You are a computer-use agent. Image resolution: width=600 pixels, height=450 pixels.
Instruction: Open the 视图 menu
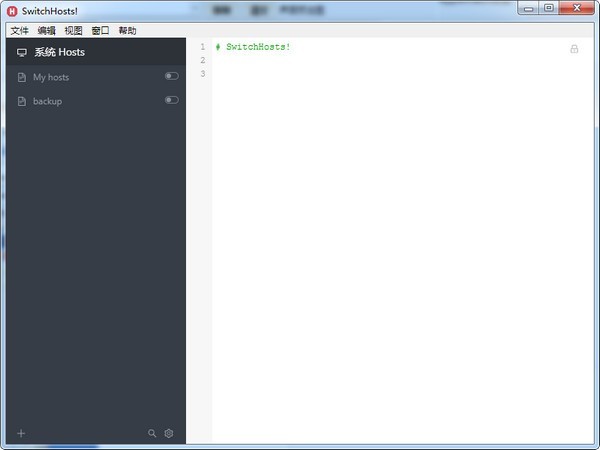[x=73, y=31]
